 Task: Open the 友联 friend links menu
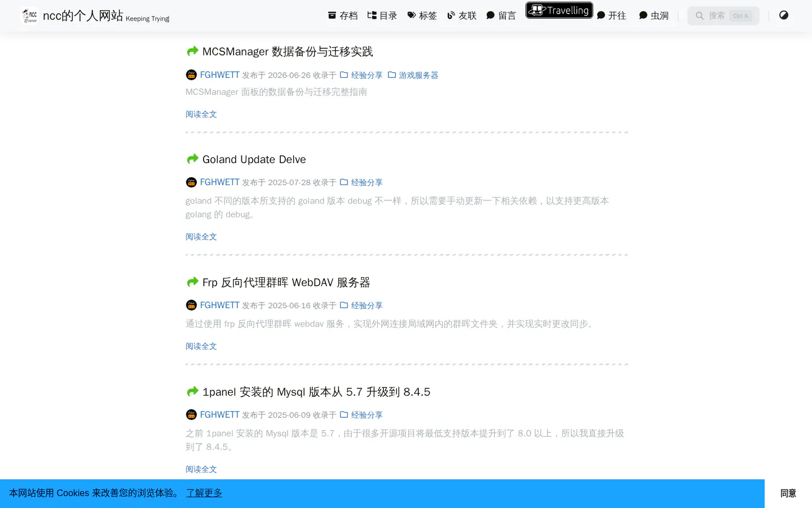click(461, 16)
